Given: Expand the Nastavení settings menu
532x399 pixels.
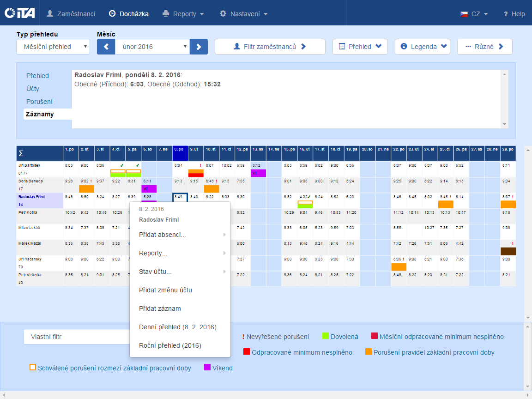Looking at the screenshot, I should 243,14.
